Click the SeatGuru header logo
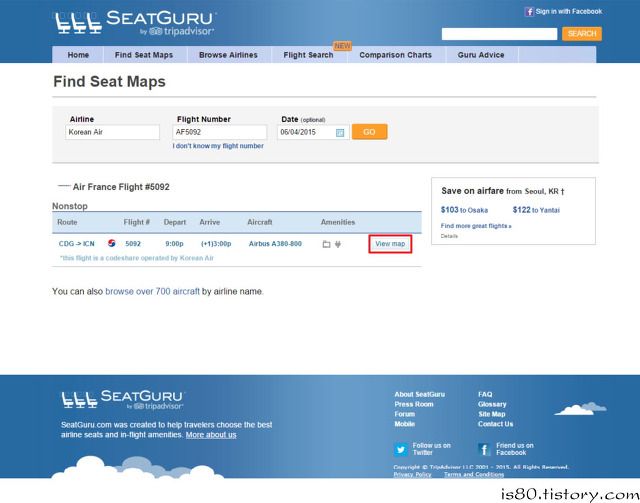 point(136,24)
